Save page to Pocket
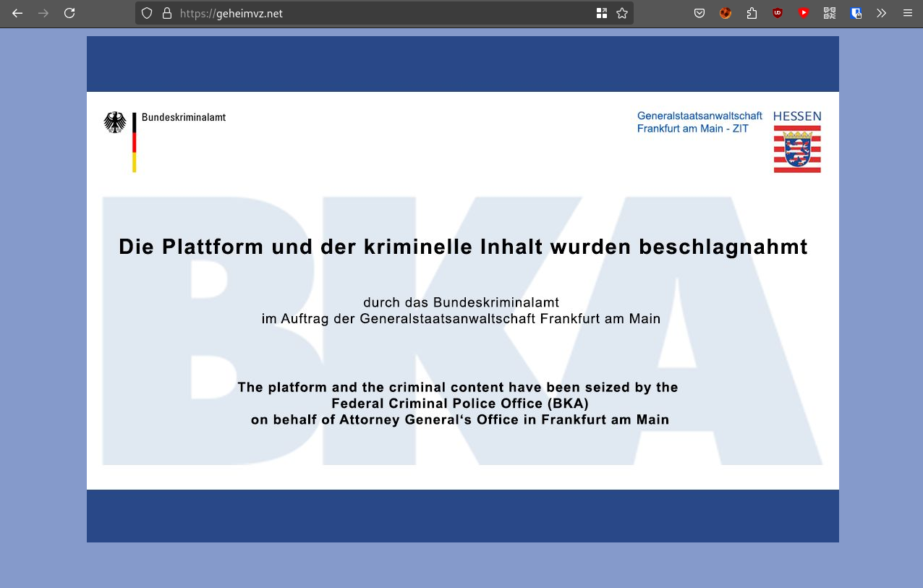The width and height of the screenshot is (923, 588). click(699, 13)
